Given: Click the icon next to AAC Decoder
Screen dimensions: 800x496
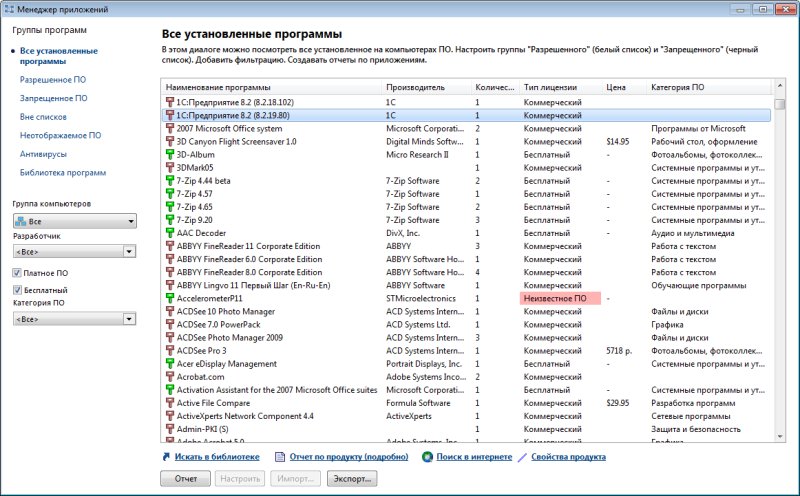Looking at the screenshot, I should tap(169, 233).
